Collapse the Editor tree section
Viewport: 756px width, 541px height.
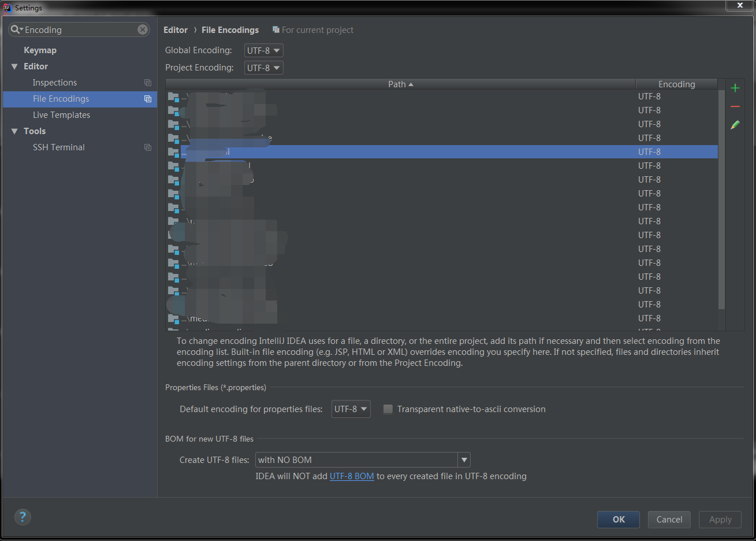click(14, 66)
